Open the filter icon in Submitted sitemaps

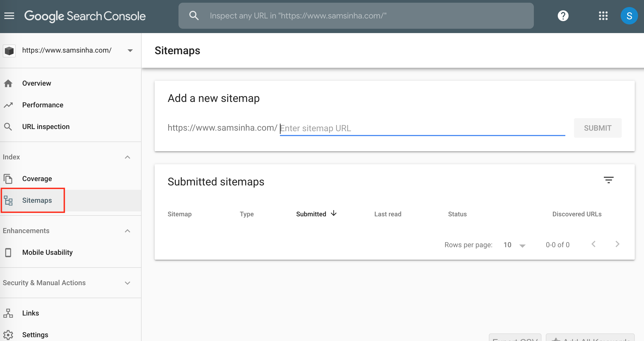coord(608,180)
